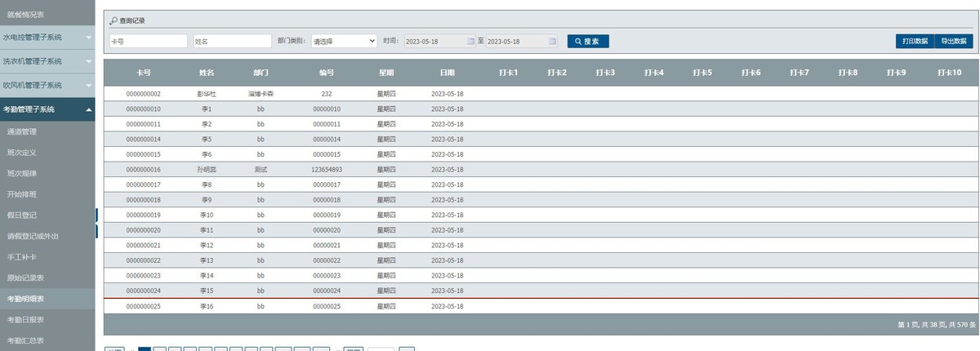Select card number 0000000010 cell
The height and width of the screenshot is (351, 980).
click(x=144, y=109)
